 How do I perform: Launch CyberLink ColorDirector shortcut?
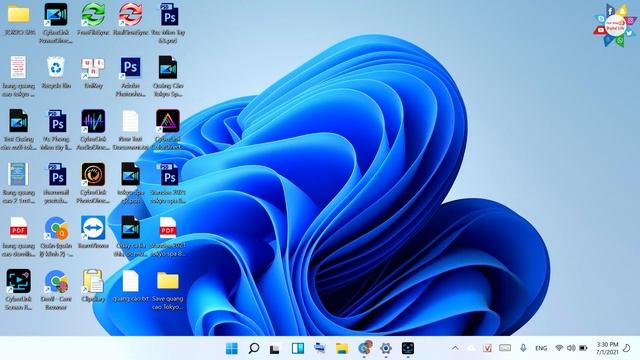click(x=168, y=121)
